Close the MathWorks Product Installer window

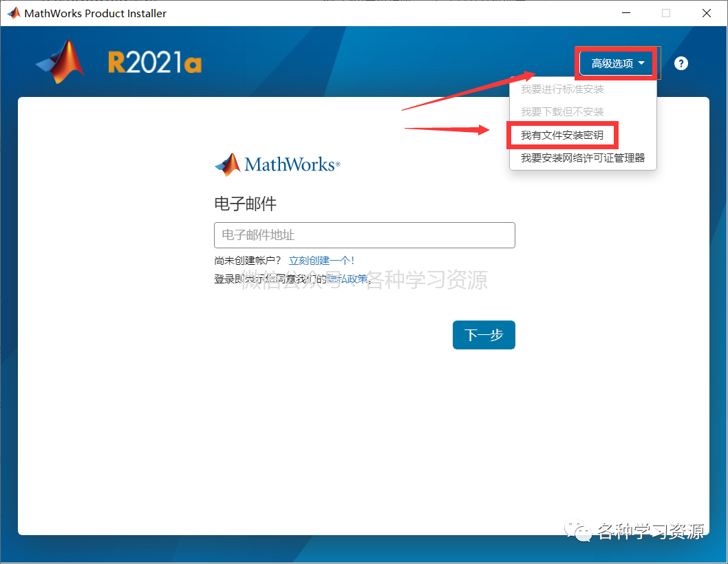point(706,13)
